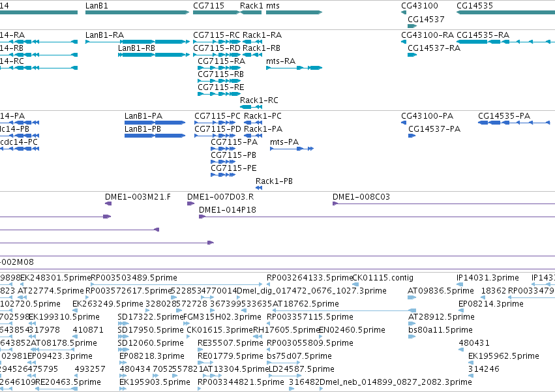Click transcript CG14537-RA
Screen dimensions: 555x392
[412, 55]
